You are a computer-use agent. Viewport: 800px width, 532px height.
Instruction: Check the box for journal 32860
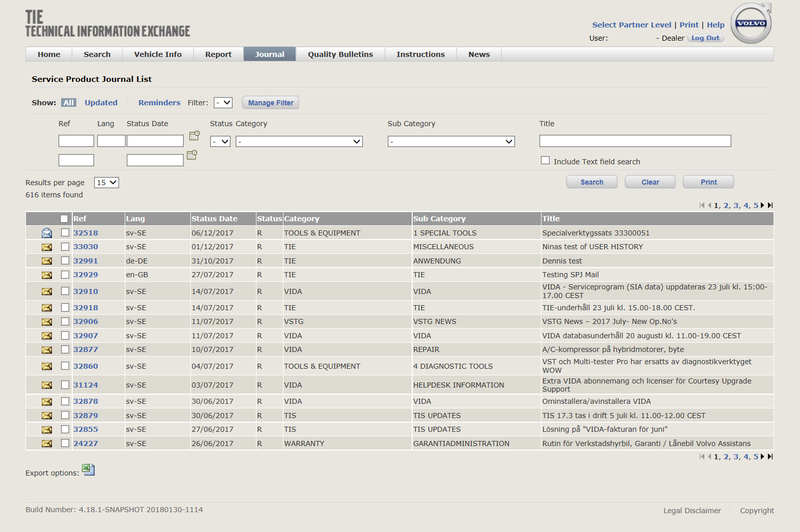[65, 366]
